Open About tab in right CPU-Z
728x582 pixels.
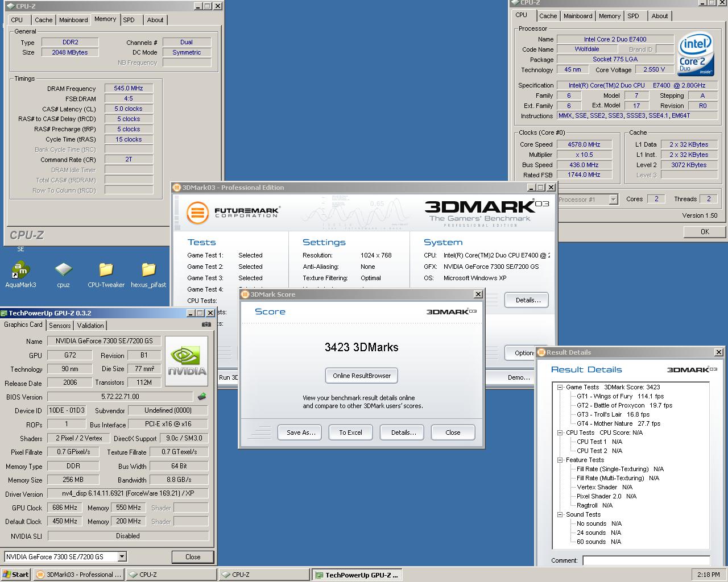[660, 16]
